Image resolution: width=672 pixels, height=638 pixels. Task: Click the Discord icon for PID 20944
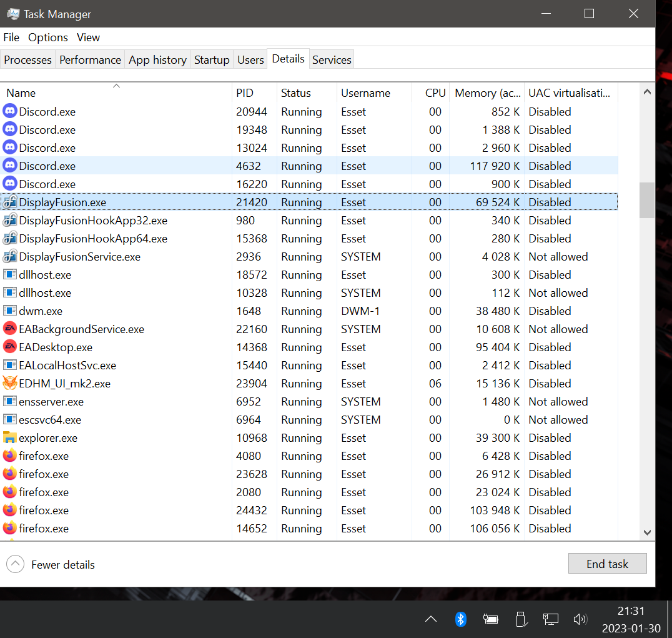10,111
